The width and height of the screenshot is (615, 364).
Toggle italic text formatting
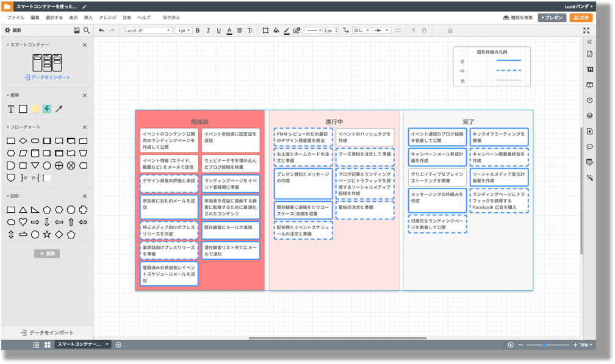(x=207, y=30)
